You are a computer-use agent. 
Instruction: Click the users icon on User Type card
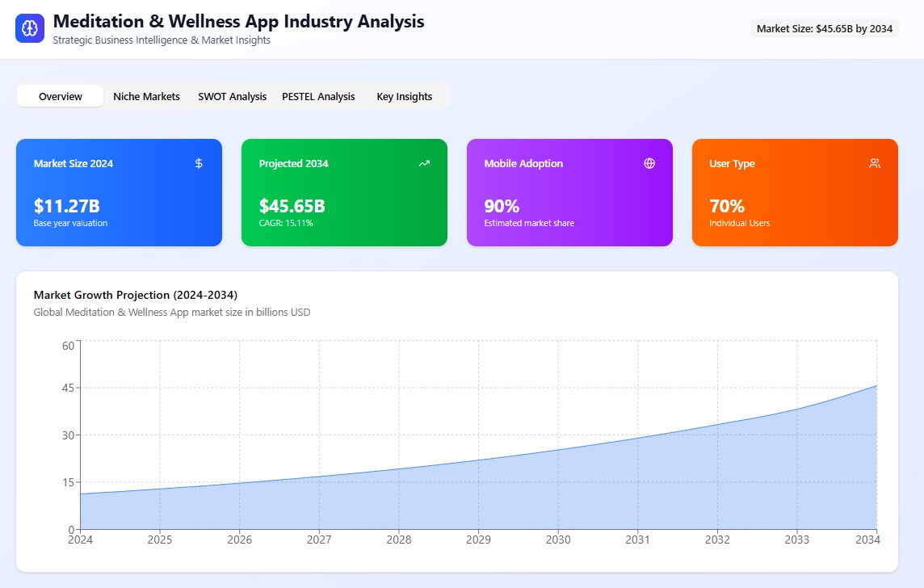point(875,163)
